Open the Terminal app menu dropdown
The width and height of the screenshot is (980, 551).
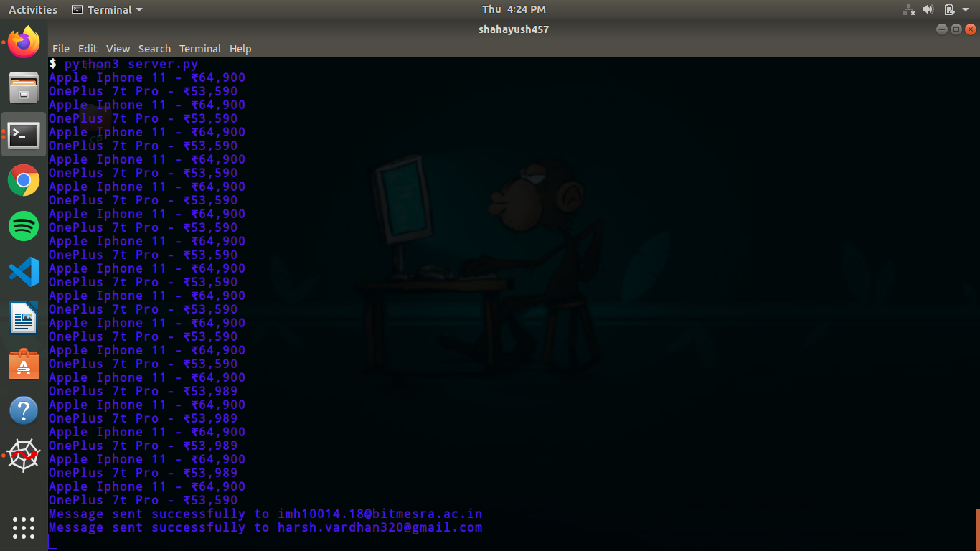click(x=108, y=10)
